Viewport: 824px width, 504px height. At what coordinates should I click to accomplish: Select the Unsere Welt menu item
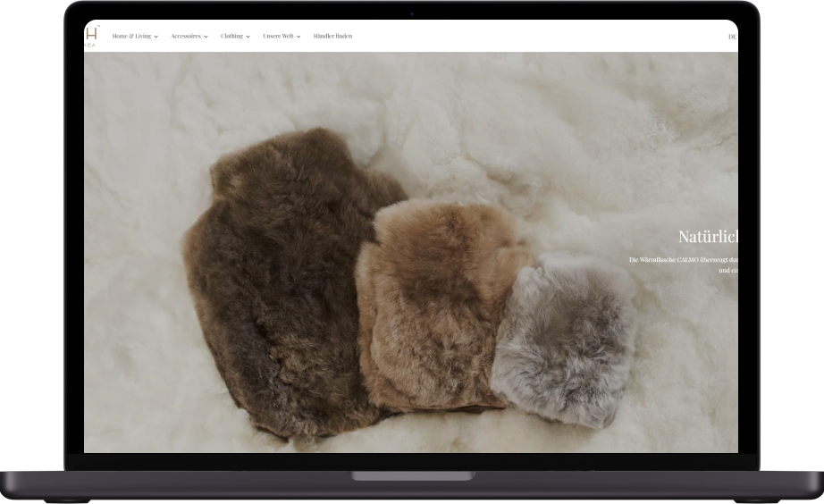[x=278, y=37]
